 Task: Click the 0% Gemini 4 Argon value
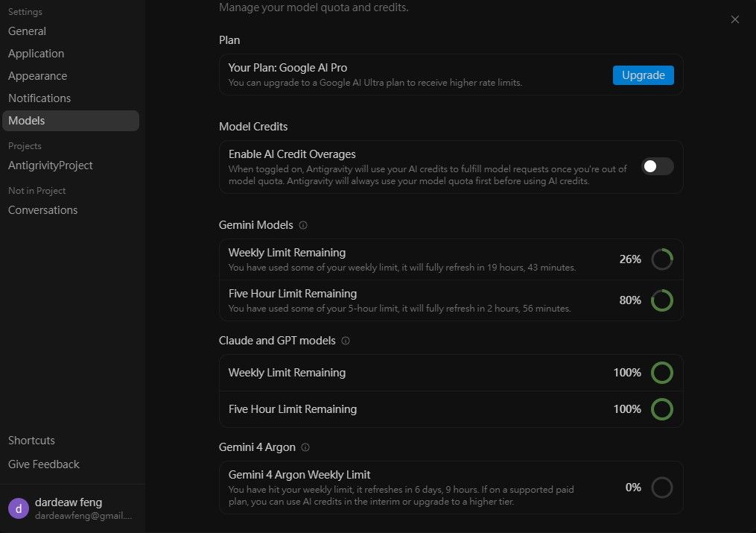(x=633, y=488)
